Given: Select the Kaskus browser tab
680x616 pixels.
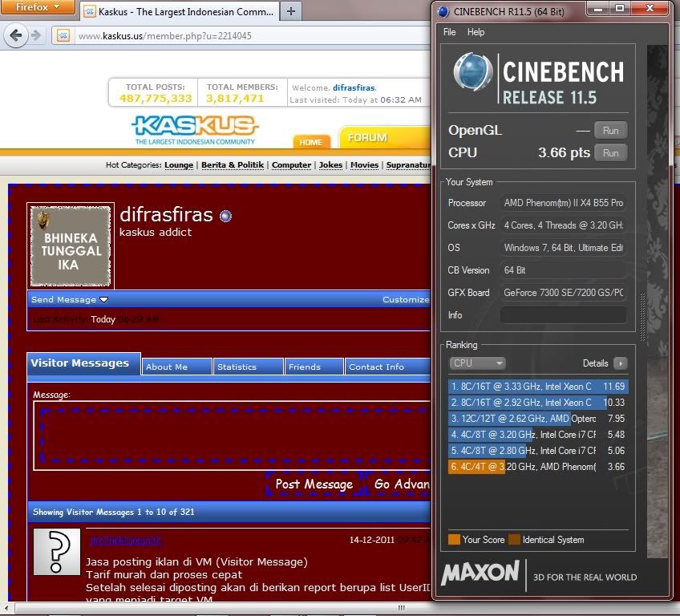Looking at the screenshot, I should tap(179, 12).
